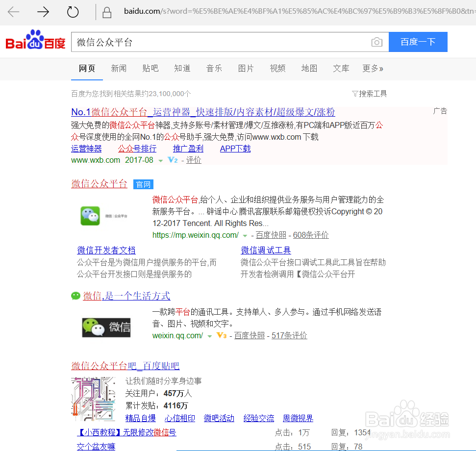Screen dimensions: 476x451
Task: Select the 网页 tab
Action: 87,68
